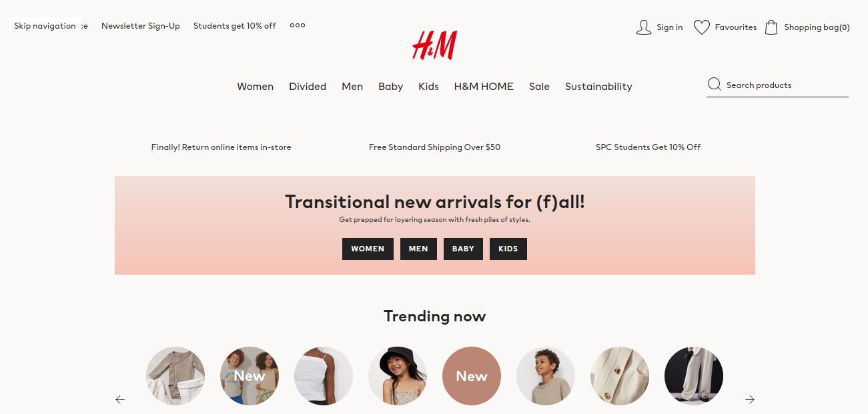
Task: Open the Women menu
Action: point(255,87)
